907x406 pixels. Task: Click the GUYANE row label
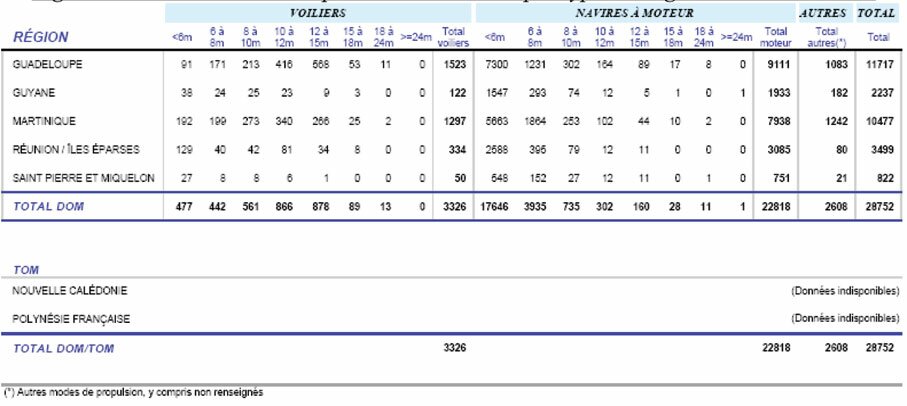click(x=33, y=92)
